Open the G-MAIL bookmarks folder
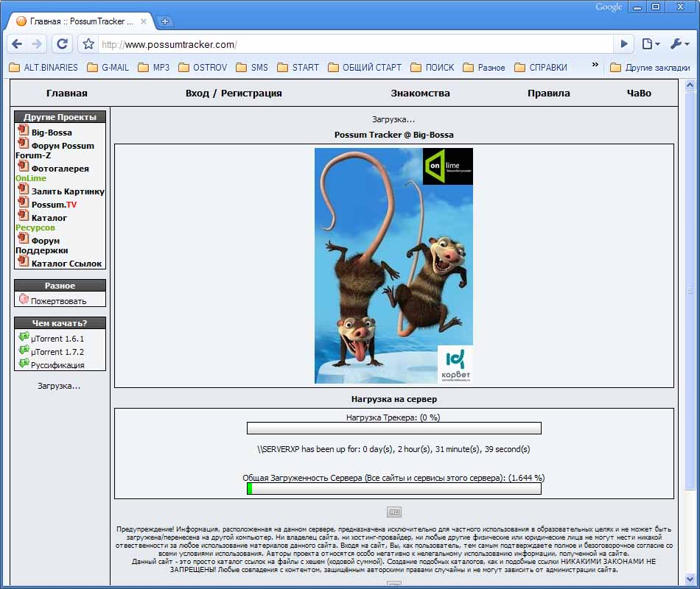Viewport: 700px width, 589px height. pos(108,68)
